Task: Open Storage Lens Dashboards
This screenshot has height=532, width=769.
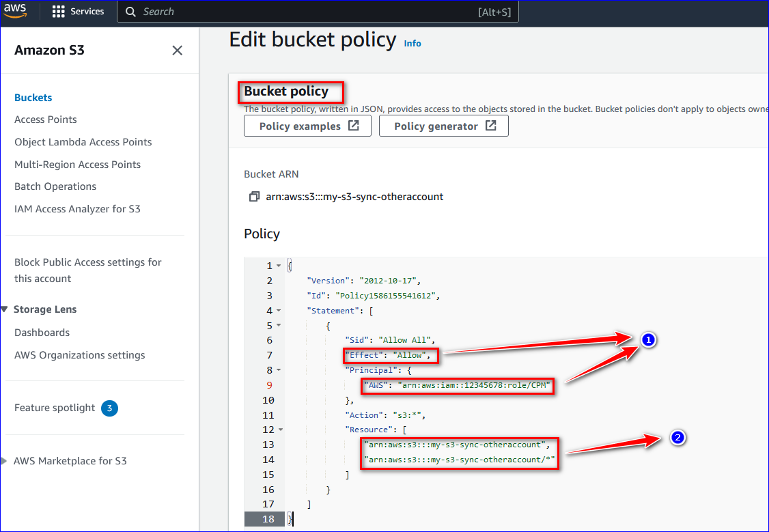Action: (42, 333)
